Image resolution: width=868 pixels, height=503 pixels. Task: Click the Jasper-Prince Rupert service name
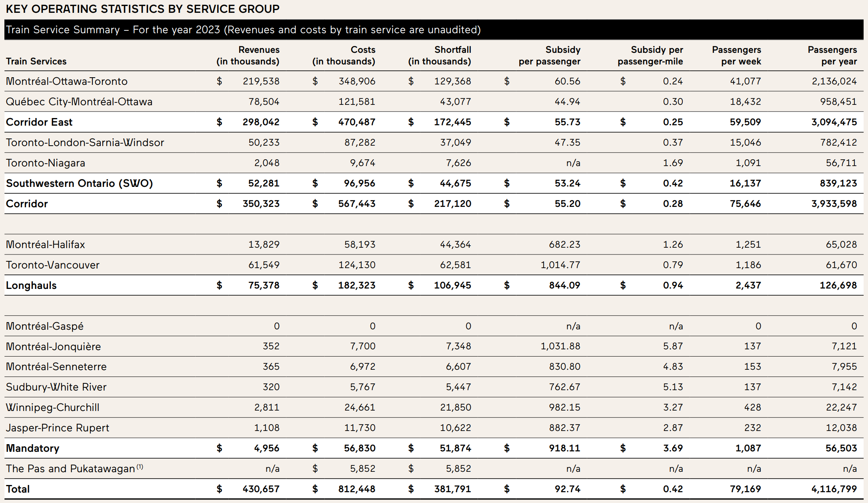(x=58, y=428)
